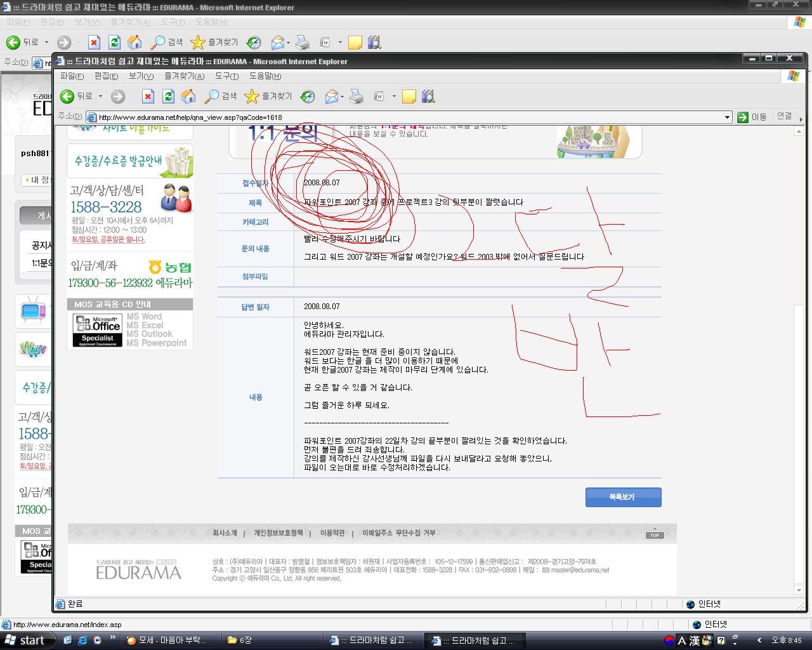Open Edit icon dropdown arrow in front toolbar
This screenshot has height=650, width=812.
394,96
